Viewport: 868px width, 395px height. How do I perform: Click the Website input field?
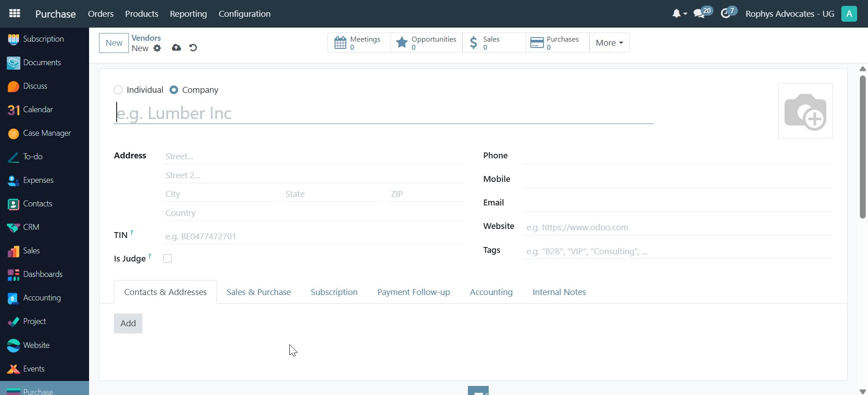pyautogui.click(x=678, y=228)
